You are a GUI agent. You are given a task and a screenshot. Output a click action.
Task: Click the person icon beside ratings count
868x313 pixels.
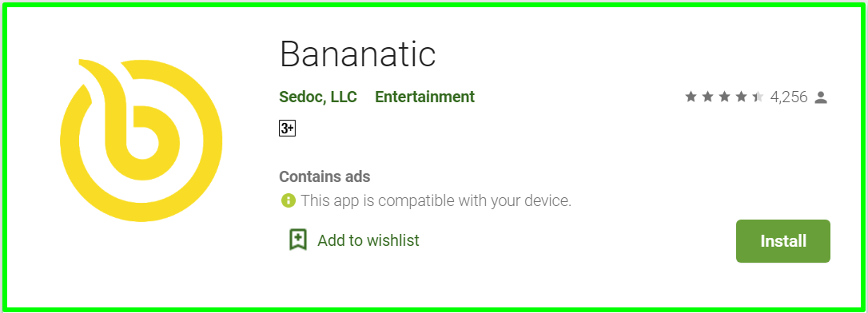(x=821, y=98)
